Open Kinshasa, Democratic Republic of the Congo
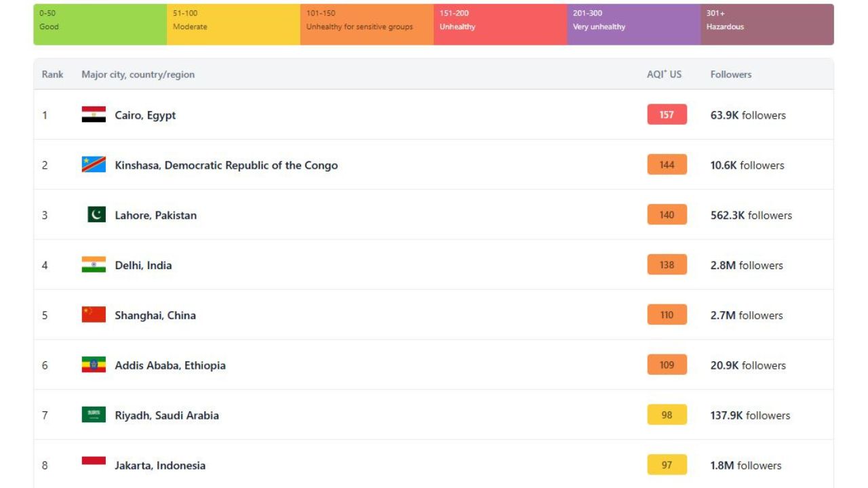The width and height of the screenshot is (868, 488). 226,165
